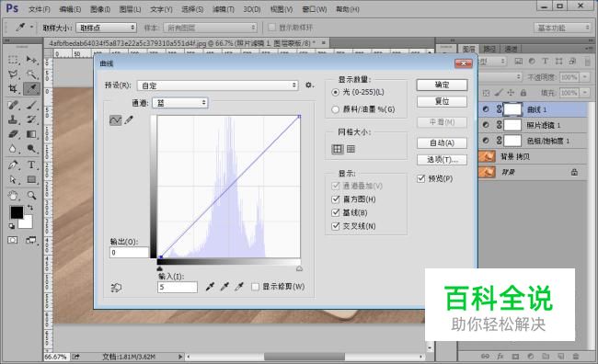The image size is (598, 364).
Task: Select the 光 (0-255) radio option
Action: coord(335,92)
